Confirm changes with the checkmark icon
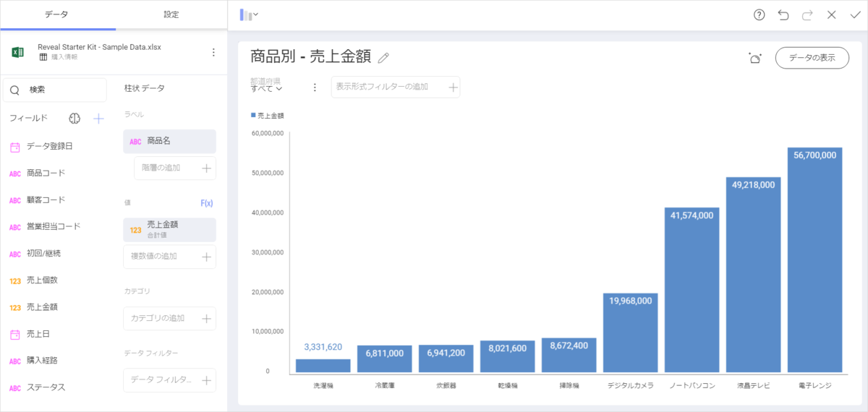The image size is (868, 412). coord(856,14)
